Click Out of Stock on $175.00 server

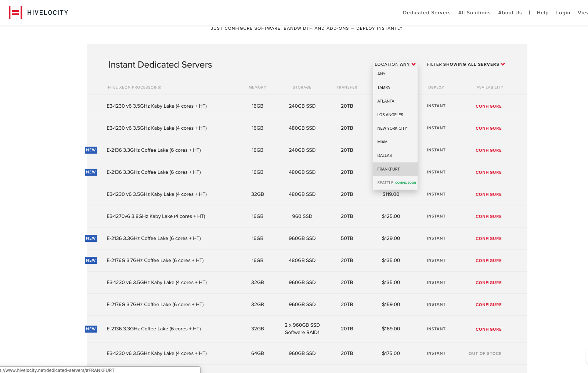(485, 354)
